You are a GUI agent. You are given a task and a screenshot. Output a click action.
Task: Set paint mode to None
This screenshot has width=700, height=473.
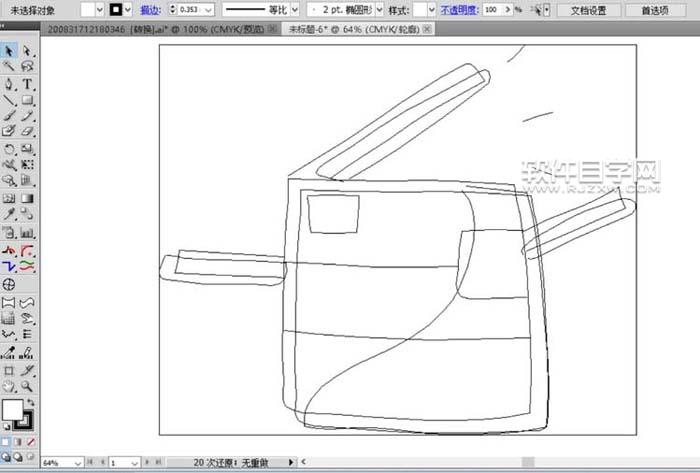[x=30, y=441]
